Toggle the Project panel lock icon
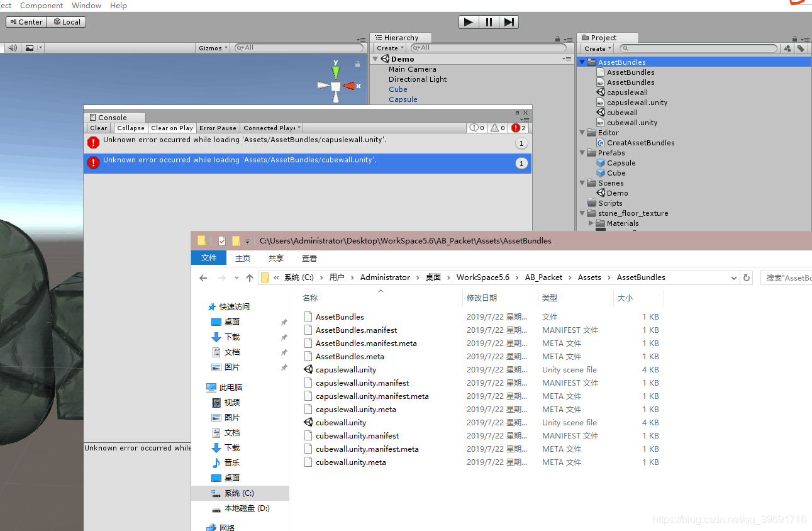The image size is (812, 531). pos(795,38)
